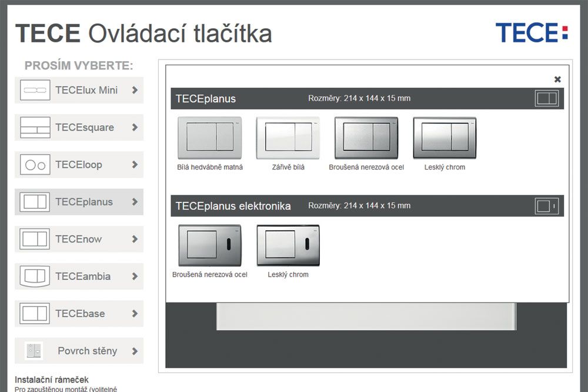Click the TECEplanus section header title

205,99
